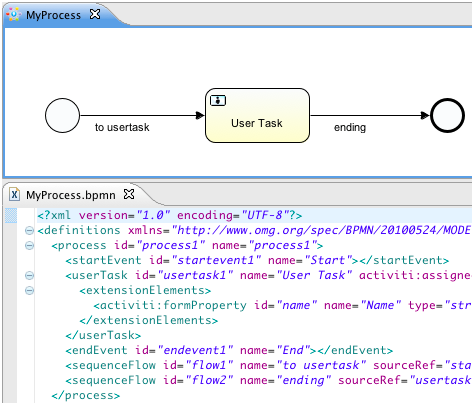Collapse the userTask element fold
The image size is (474, 405).
[x=29, y=275]
